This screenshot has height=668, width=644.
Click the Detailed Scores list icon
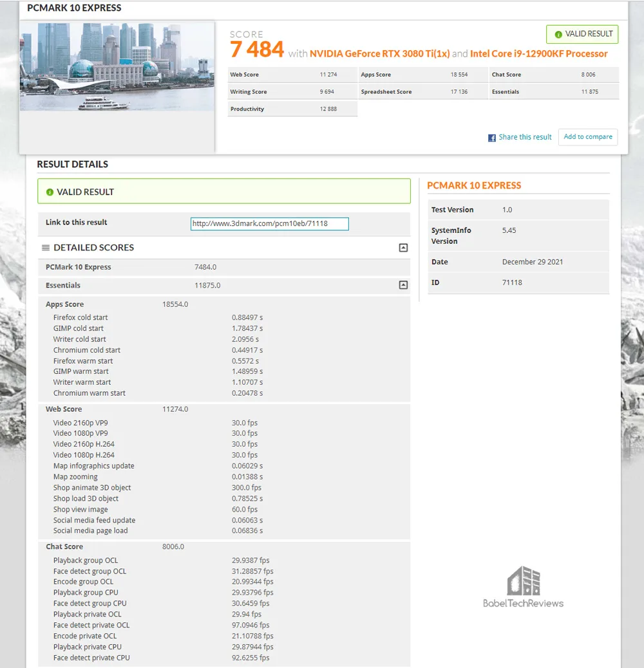[46, 248]
